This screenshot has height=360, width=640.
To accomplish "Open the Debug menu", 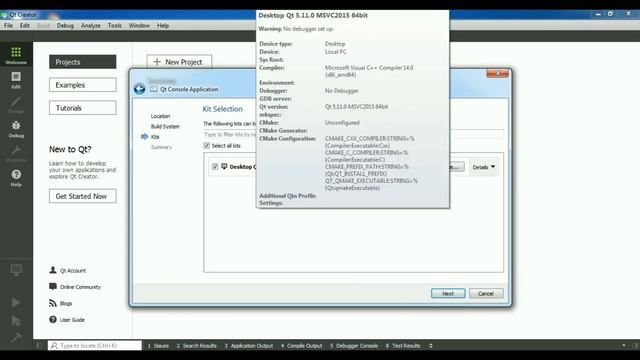I will 65,25.
